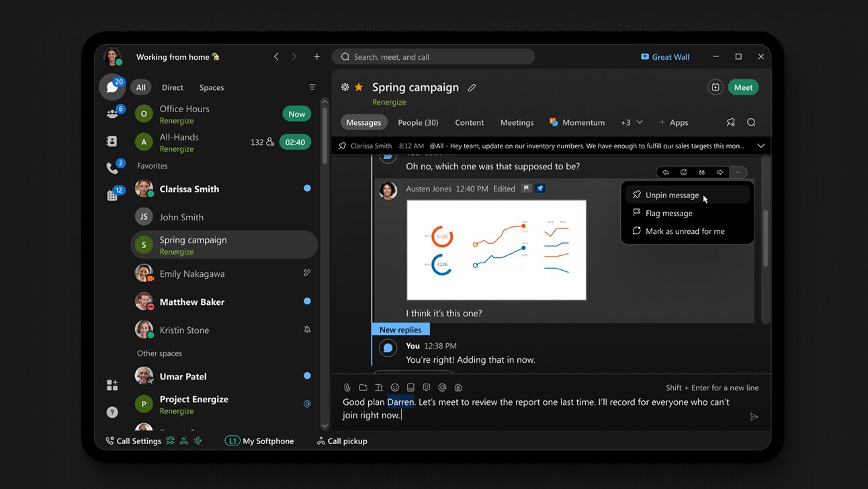Open text formatting options in composer
The image size is (868, 489).
(379, 388)
